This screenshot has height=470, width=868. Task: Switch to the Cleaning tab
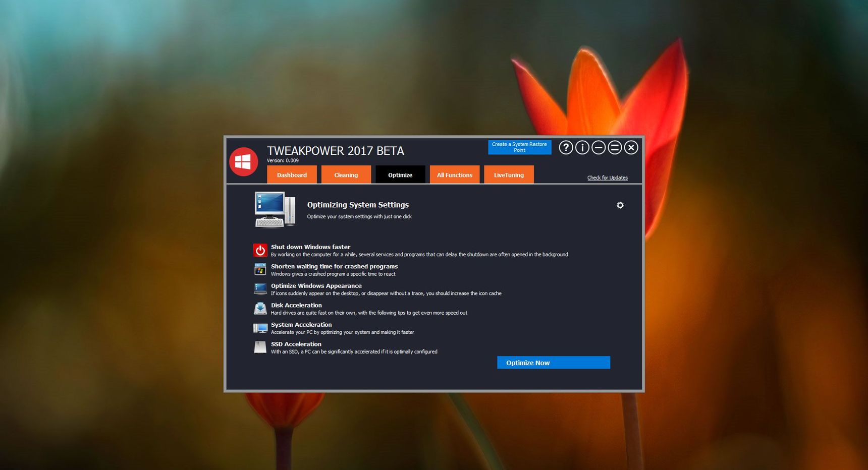[x=346, y=174]
